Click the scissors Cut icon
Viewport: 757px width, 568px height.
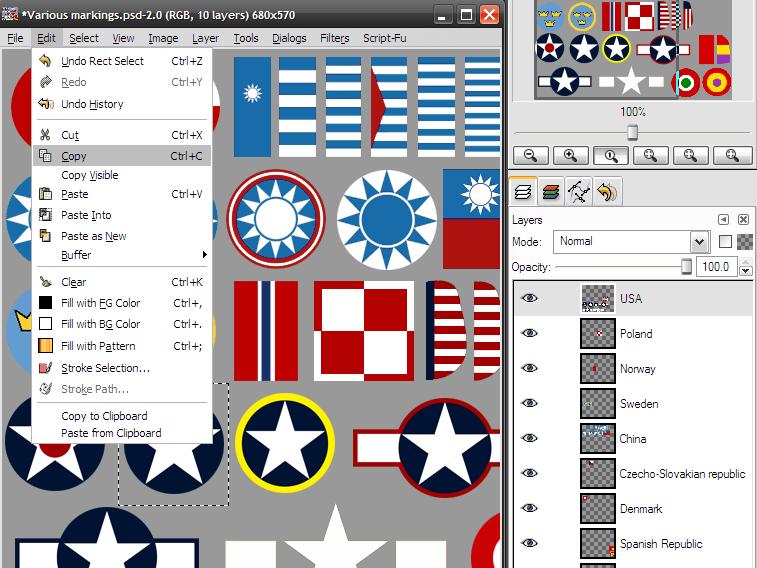pos(45,135)
